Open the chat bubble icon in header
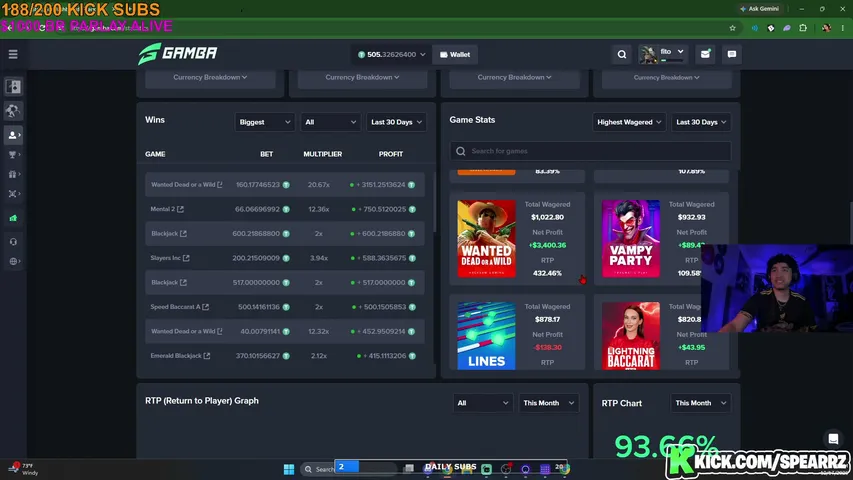Image resolution: width=853 pixels, height=480 pixels. 732,54
